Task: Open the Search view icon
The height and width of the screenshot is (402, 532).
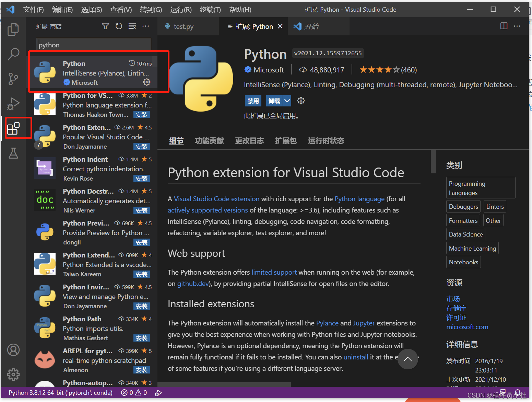Action: click(13, 54)
